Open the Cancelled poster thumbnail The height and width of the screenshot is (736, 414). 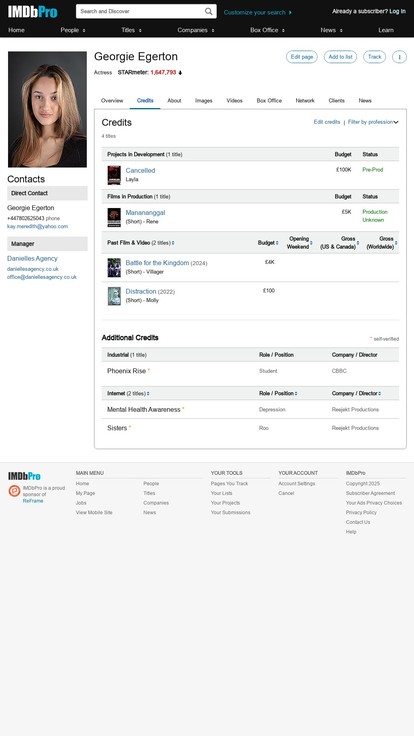[114, 175]
